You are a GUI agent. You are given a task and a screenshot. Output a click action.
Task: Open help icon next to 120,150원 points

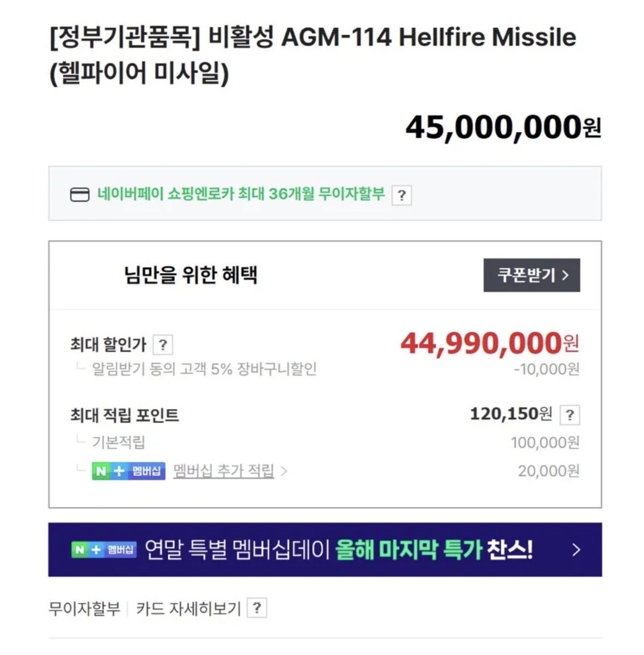[x=570, y=415]
